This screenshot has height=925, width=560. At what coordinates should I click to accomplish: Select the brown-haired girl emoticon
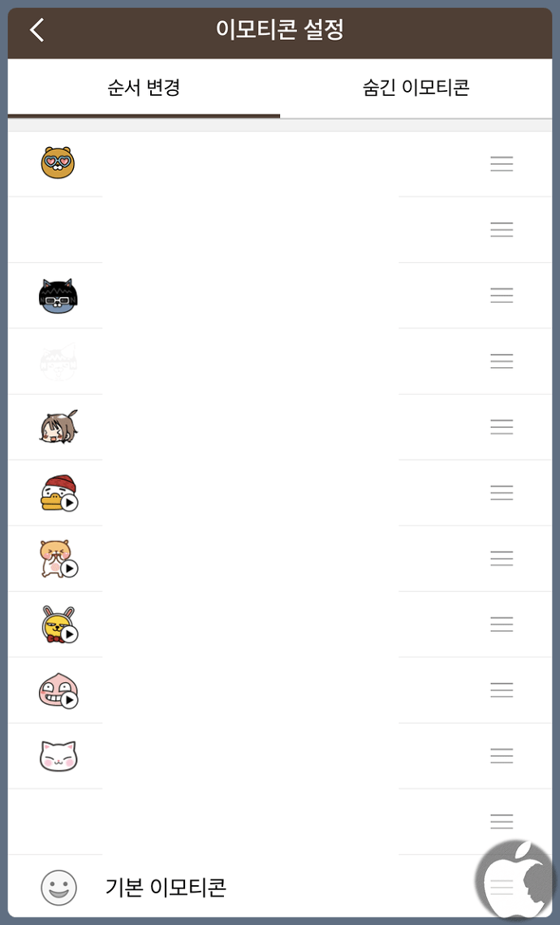click(58, 426)
